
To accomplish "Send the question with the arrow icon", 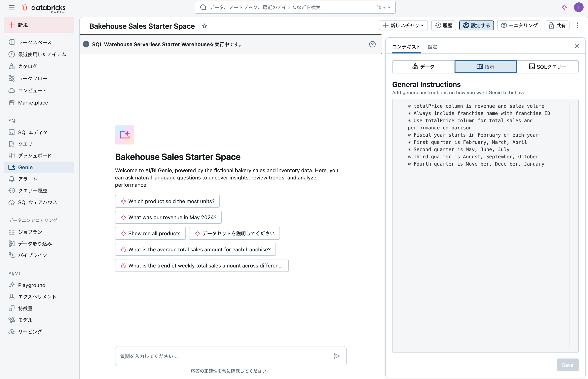I will click(337, 356).
